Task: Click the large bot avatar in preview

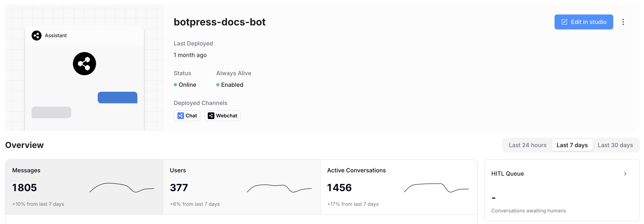Action: coord(84,63)
